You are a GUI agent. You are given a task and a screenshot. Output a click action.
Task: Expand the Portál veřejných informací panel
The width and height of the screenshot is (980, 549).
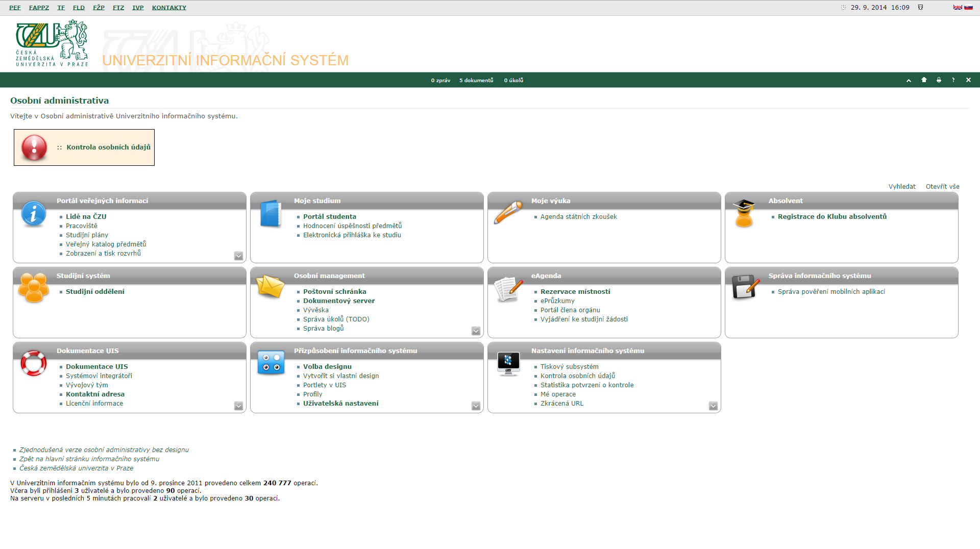[238, 256]
